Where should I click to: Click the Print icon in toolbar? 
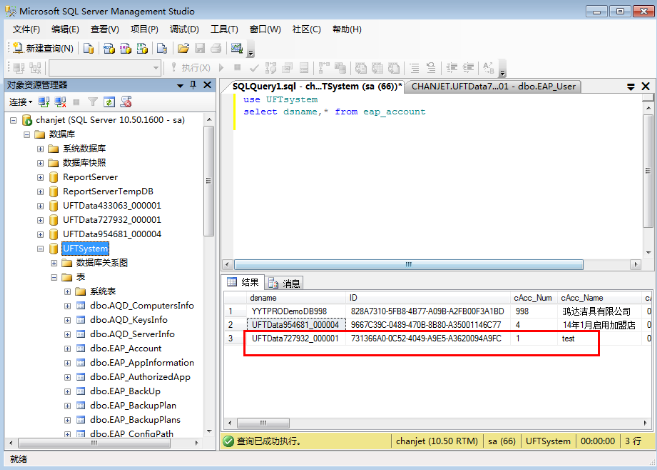pos(216,48)
